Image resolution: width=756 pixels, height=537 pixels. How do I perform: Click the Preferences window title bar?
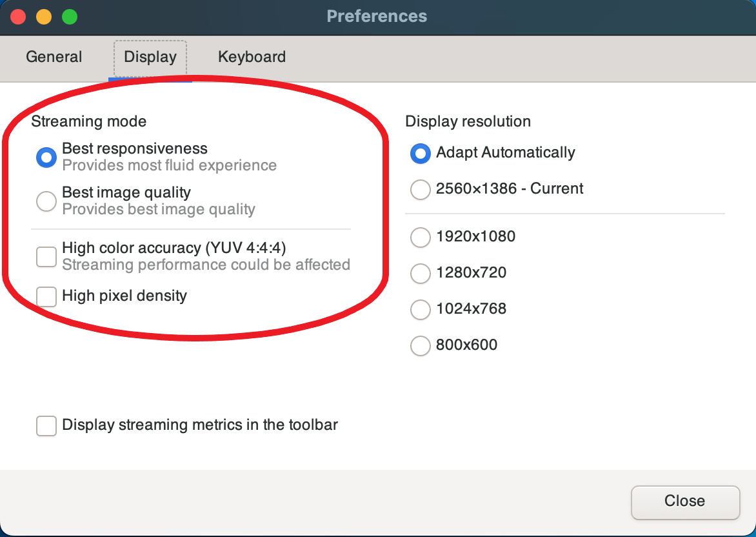(377, 17)
